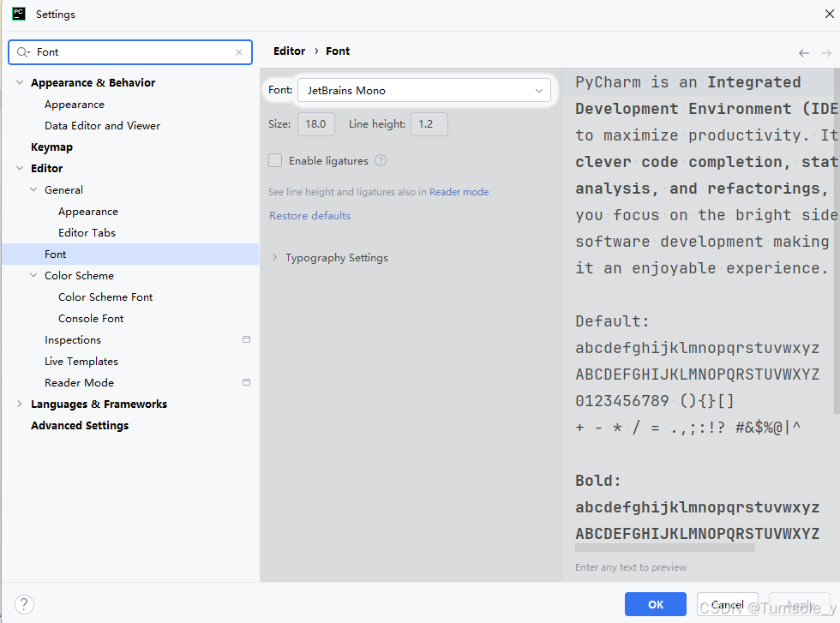Click Restore defaults link

point(309,215)
